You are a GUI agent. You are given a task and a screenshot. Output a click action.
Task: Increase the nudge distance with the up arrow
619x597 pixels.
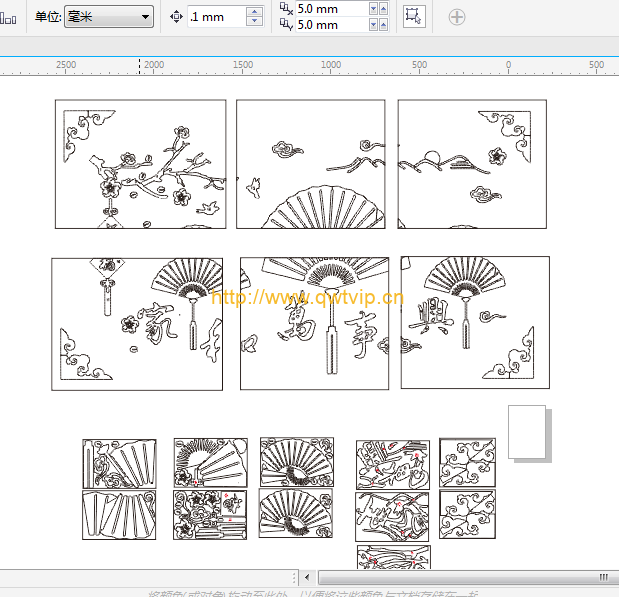[x=255, y=12]
